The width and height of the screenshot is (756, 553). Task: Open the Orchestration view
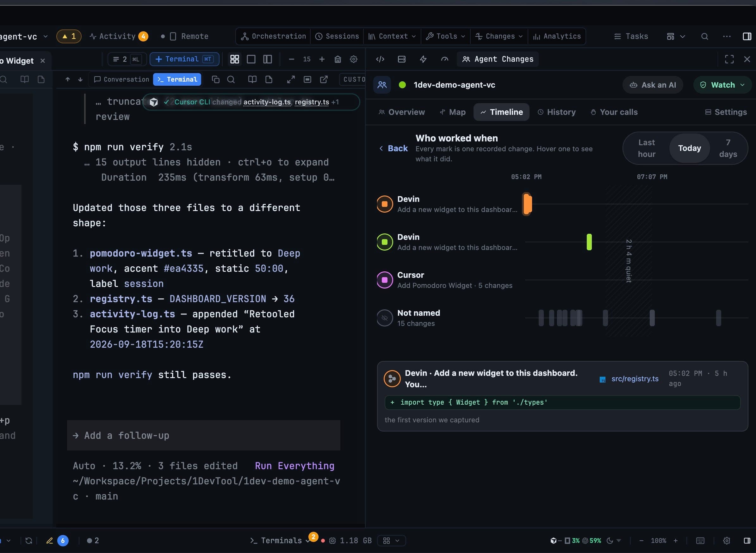tap(273, 36)
